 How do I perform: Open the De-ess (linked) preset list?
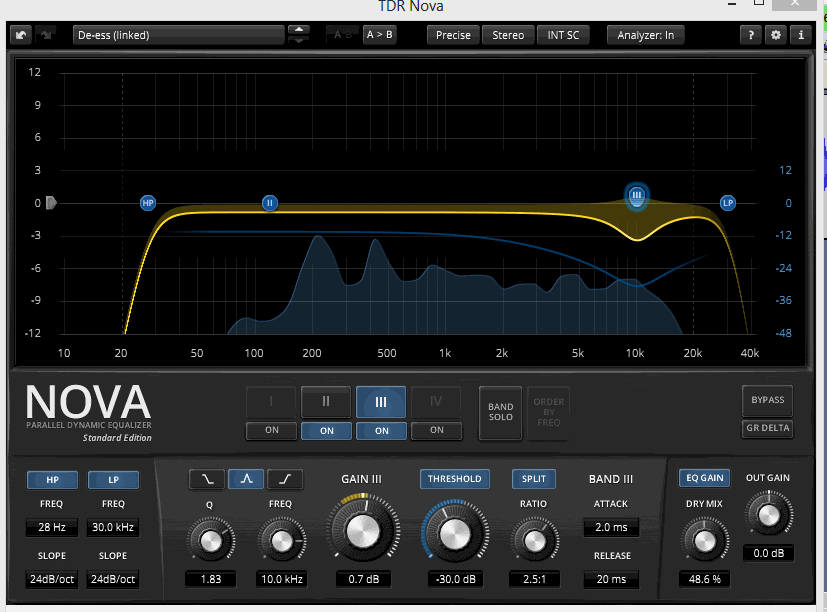point(178,35)
